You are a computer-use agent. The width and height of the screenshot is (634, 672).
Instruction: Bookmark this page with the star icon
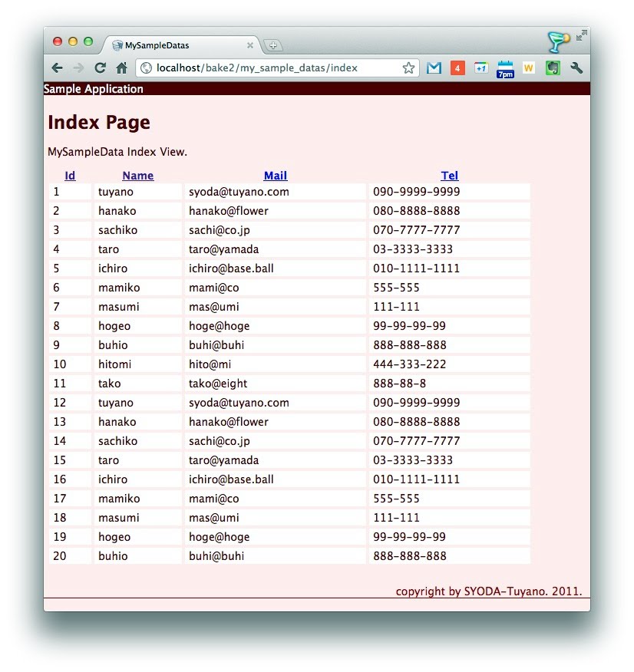[408, 68]
